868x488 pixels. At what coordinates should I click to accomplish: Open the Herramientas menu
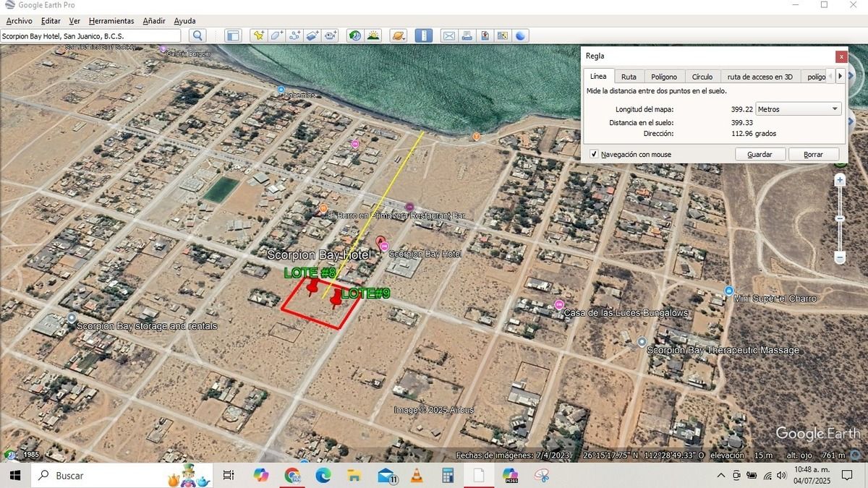111,21
